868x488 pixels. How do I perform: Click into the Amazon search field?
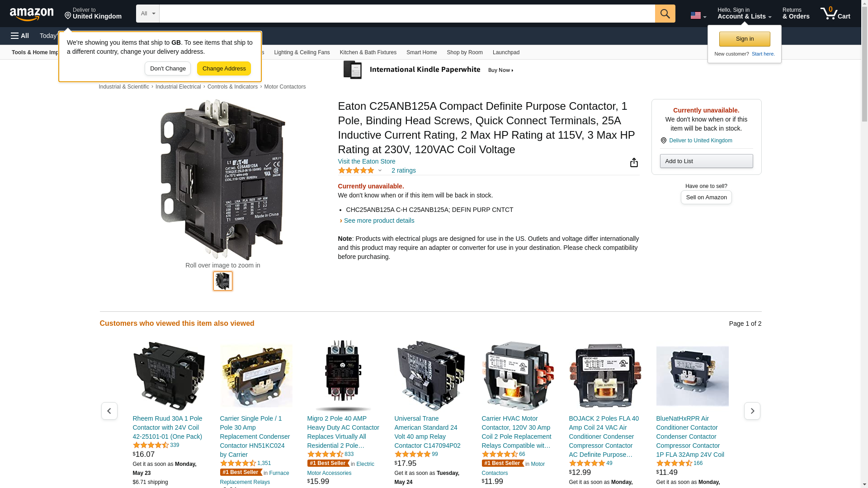pos(407,14)
